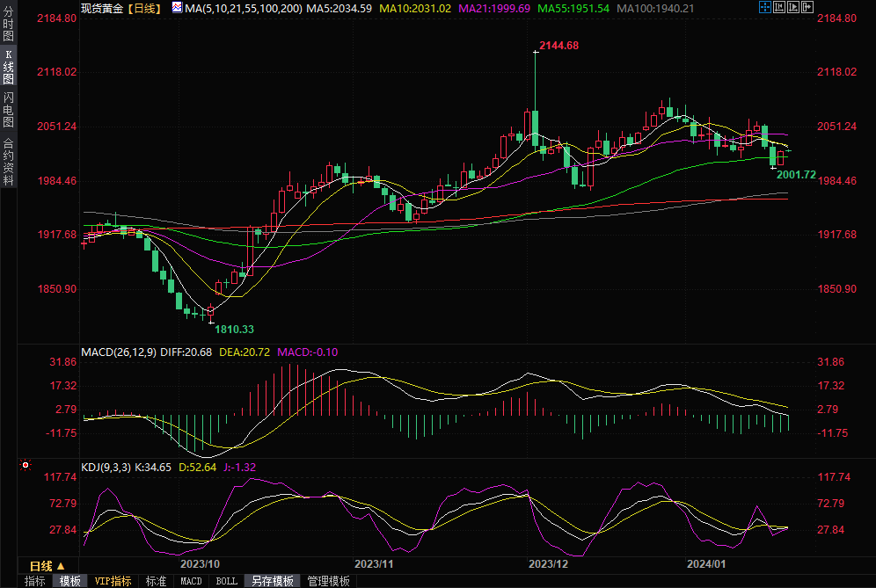Image resolution: width=876 pixels, height=588 pixels.
Task: Select the 模板 tab at bottom
Action: 70,581
